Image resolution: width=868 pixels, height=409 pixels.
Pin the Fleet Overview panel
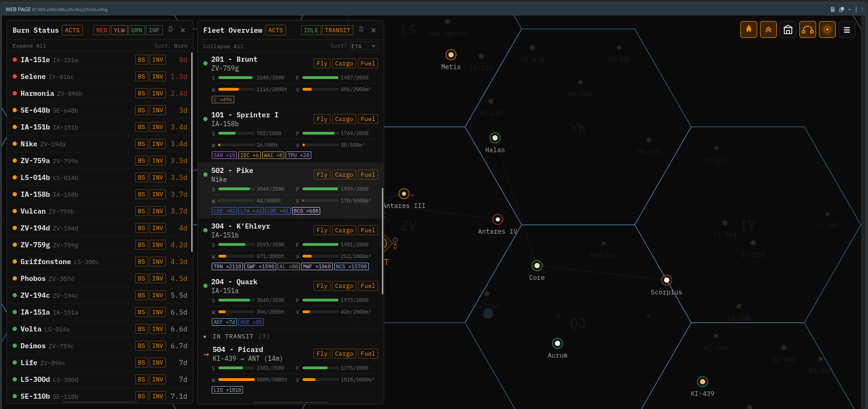coord(361,30)
